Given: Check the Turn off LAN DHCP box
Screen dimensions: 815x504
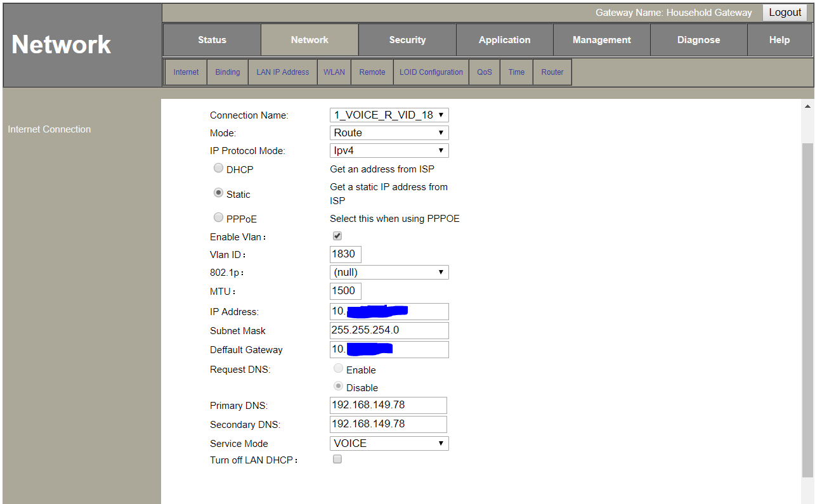Looking at the screenshot, I should point(337,459).
